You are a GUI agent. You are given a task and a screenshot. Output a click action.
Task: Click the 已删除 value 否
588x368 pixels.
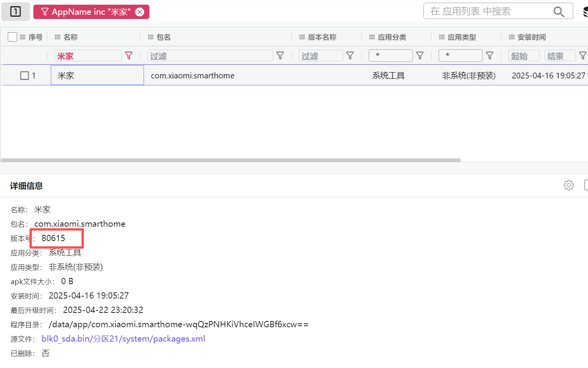45,353
